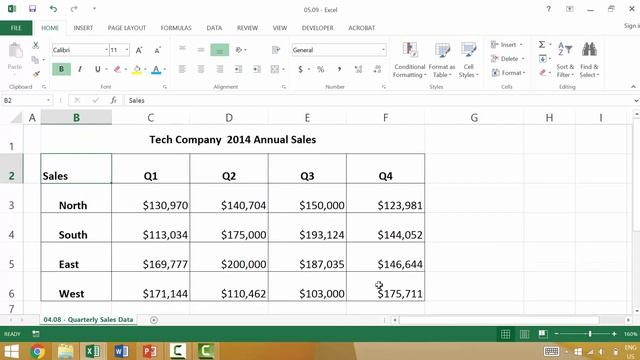Toggle Middle Align in alignment group
This screenshot has width=640, height=360.
[x=201, y=50]
